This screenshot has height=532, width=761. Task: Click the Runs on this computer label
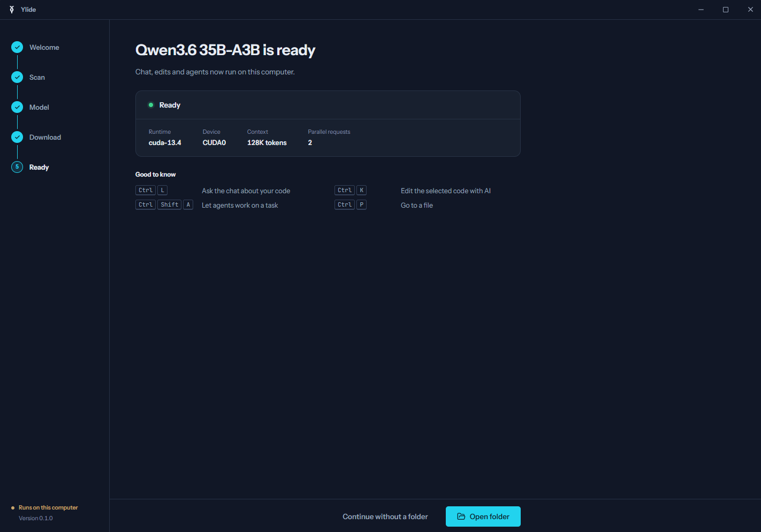pyautogui.click(x=48, y=507)
